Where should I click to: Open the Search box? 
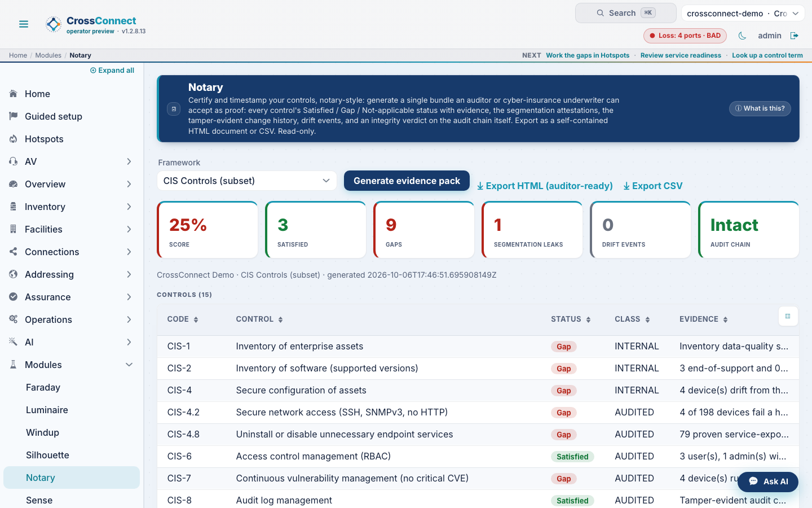pyautogui.click(x=625, y=13)
